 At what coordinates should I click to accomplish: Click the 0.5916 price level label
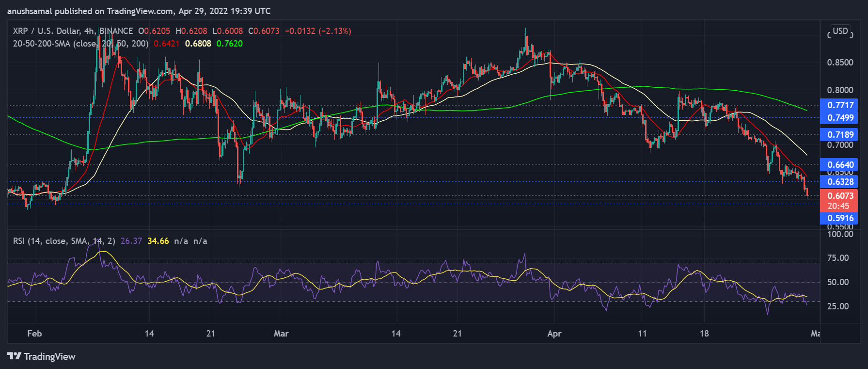pyautogui.click(x=840, y=218)
